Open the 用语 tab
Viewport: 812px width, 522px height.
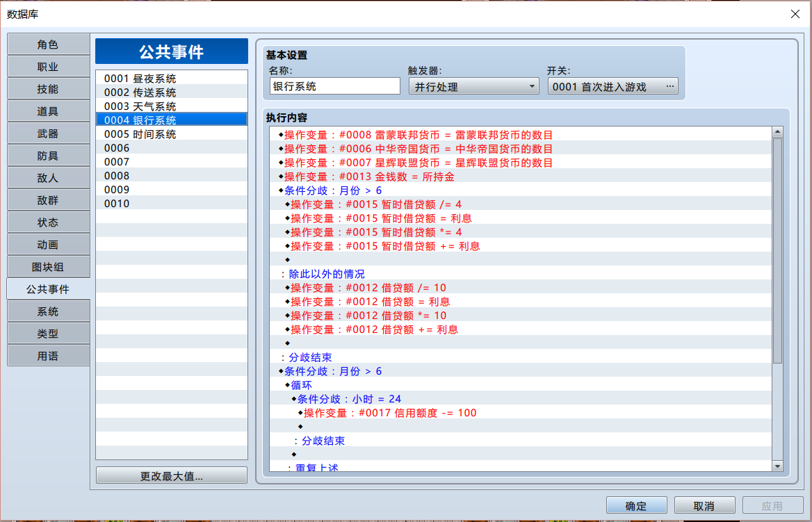click(x=48, y=357)
